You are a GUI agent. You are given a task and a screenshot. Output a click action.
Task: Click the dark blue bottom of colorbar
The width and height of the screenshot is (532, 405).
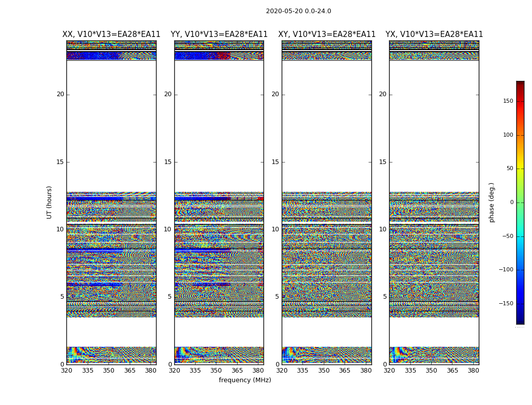click(x=520, y=321)
